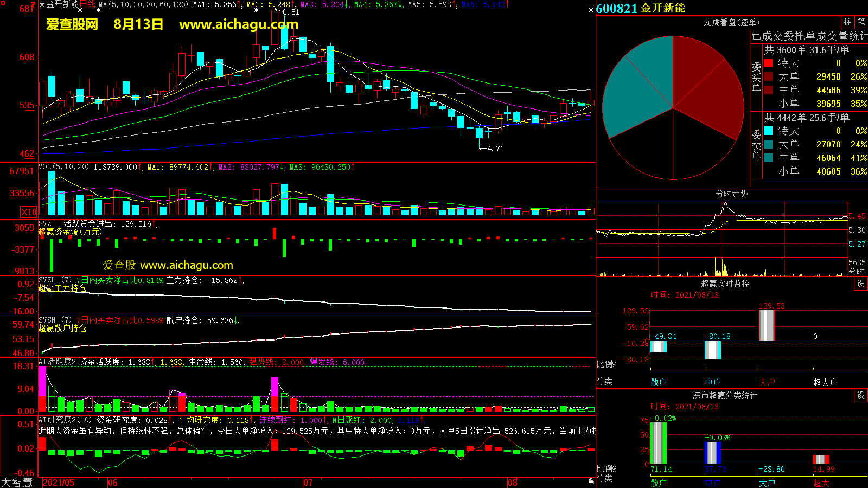Click the 600821 stock code header
Image resolution: width=868 pixels, height=488 pixels.
click(616, 8)
